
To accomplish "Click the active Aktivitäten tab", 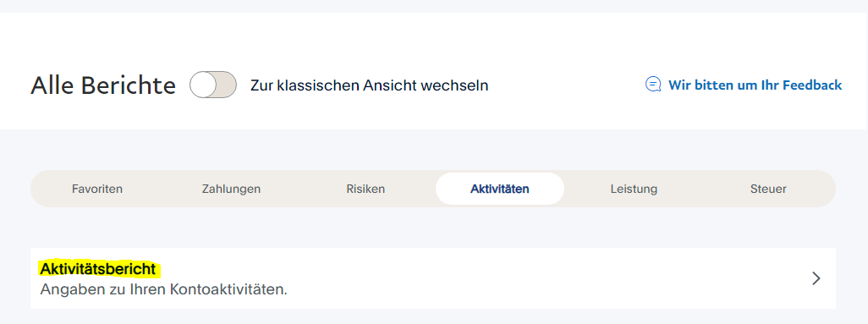I will pyautogui.click(x=500, y=189).
